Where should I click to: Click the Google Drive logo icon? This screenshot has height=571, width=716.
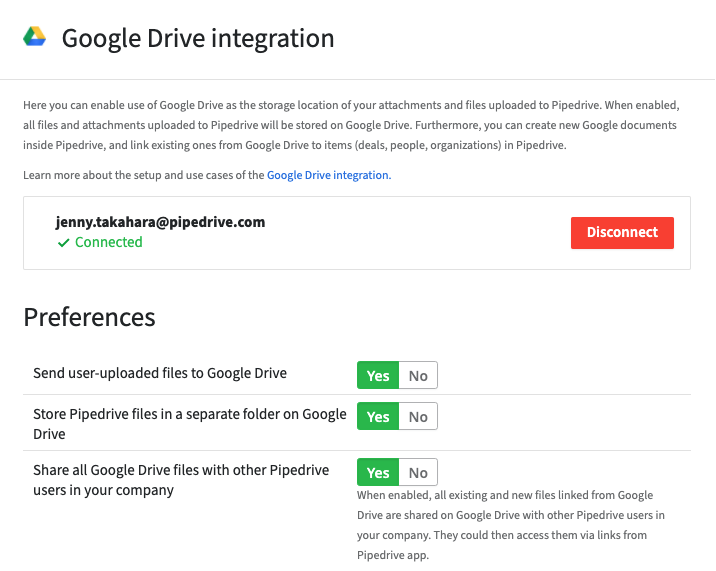click(x=35, y=37)
